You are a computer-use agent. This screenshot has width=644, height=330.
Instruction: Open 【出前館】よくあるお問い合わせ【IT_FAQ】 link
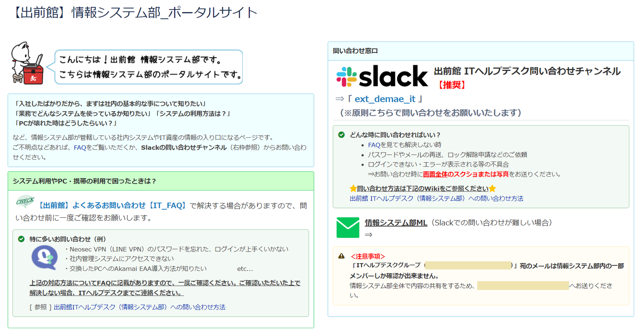[112, 206]
